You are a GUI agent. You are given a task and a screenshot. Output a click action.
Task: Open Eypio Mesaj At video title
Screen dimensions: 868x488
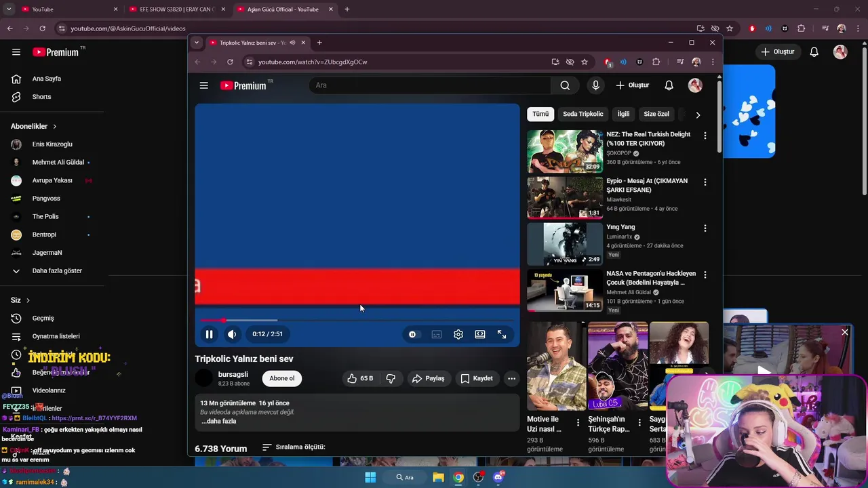(647, 186)
